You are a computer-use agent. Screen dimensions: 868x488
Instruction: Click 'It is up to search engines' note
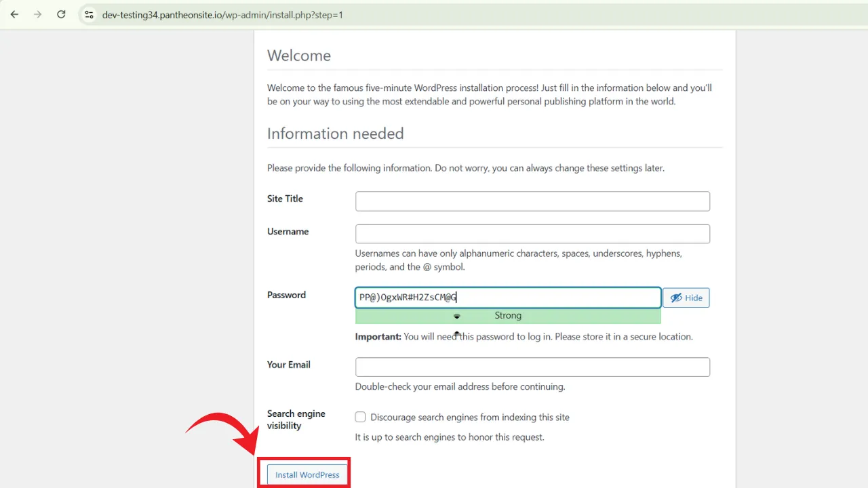tap(450, 437)
